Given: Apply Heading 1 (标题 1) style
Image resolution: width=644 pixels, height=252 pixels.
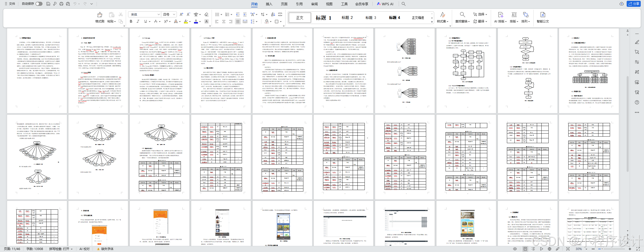Looking at the screenshot, I should (x=324, y=18).
